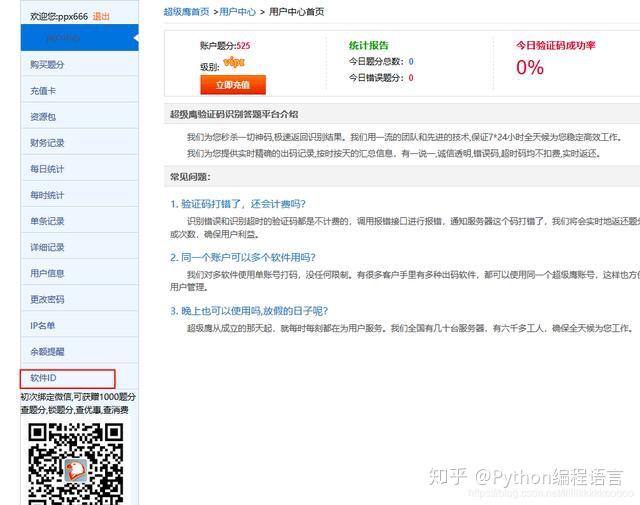Open the 资源包 sidebar entry

80,117
